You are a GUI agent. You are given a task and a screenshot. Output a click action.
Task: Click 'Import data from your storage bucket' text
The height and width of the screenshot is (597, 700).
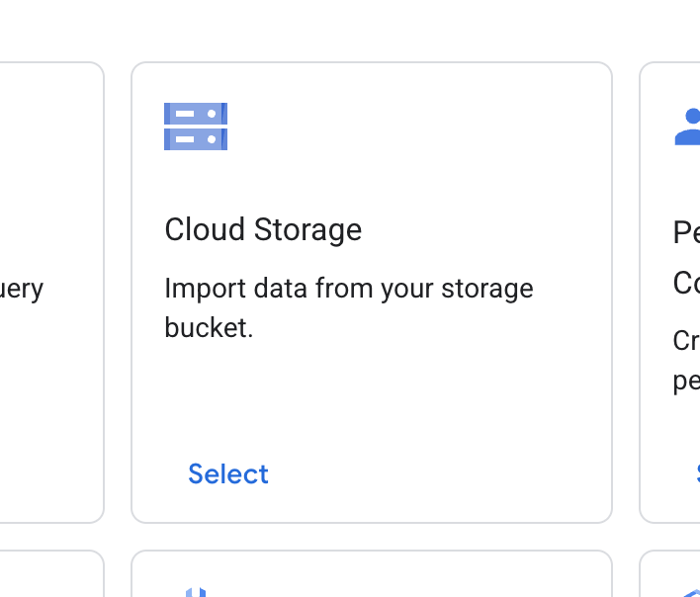[348, 289]
